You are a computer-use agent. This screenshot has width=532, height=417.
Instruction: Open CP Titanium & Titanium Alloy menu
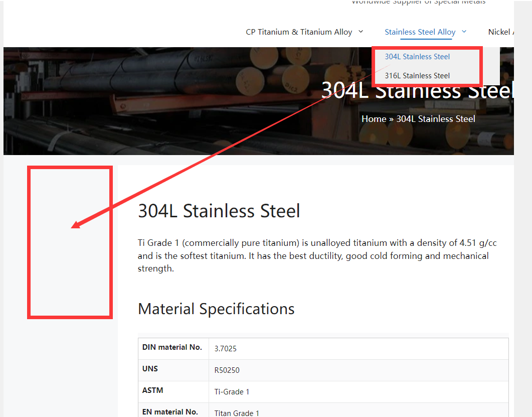[x=299, y=32]
